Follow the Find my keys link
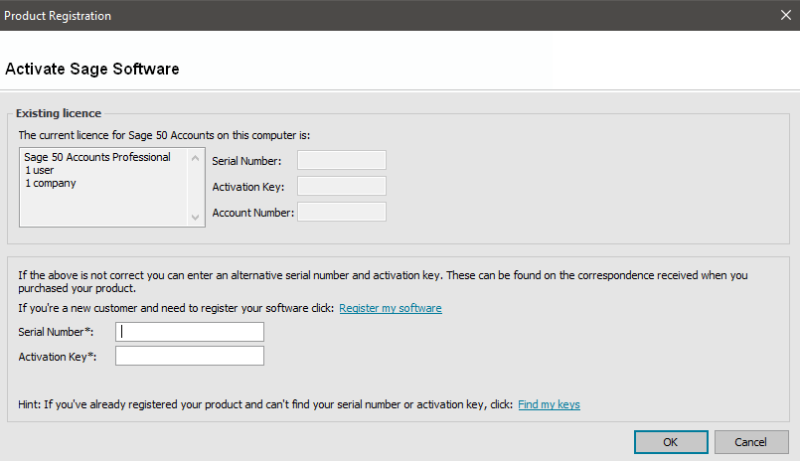The height and width of the screenshot is (461, 800). [548, 405]
